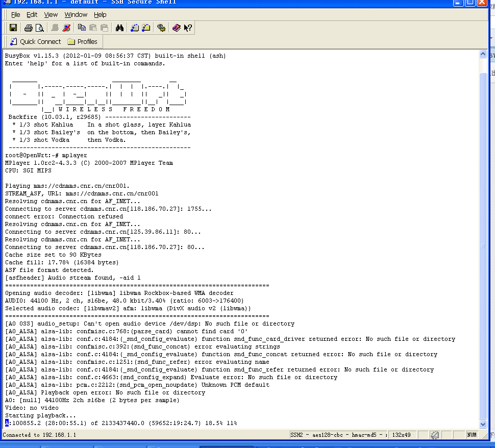Click the BusyBox v1.15.3 version line
Screen dimensions: 495x448
pos(115,56)
